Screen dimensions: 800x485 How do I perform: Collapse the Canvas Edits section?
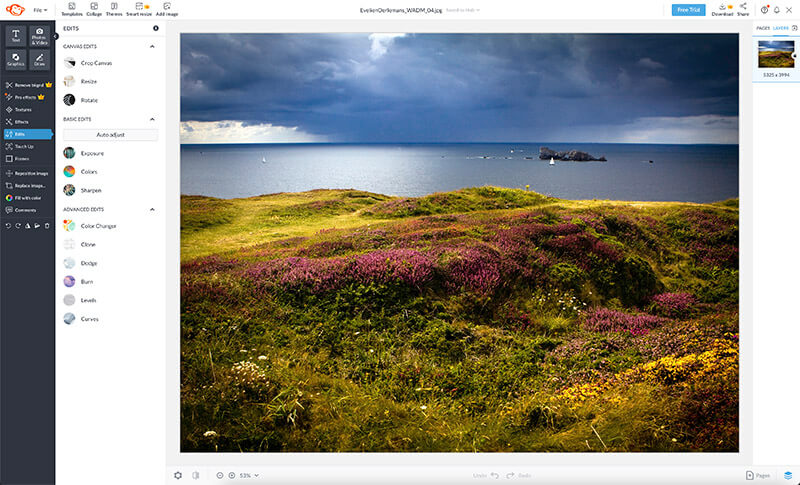(x=153, y=46)
